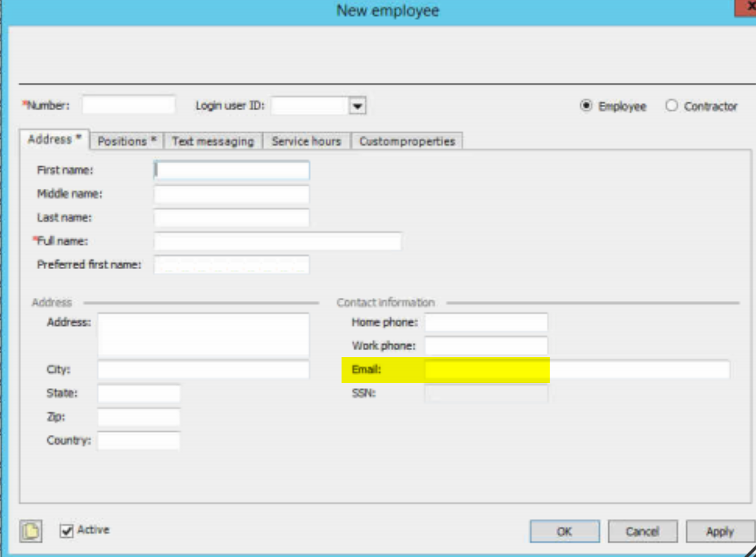Focus the Number input field
Viewport: 756px width, 557px height.
pyautogui.click(x=129, y=105)
